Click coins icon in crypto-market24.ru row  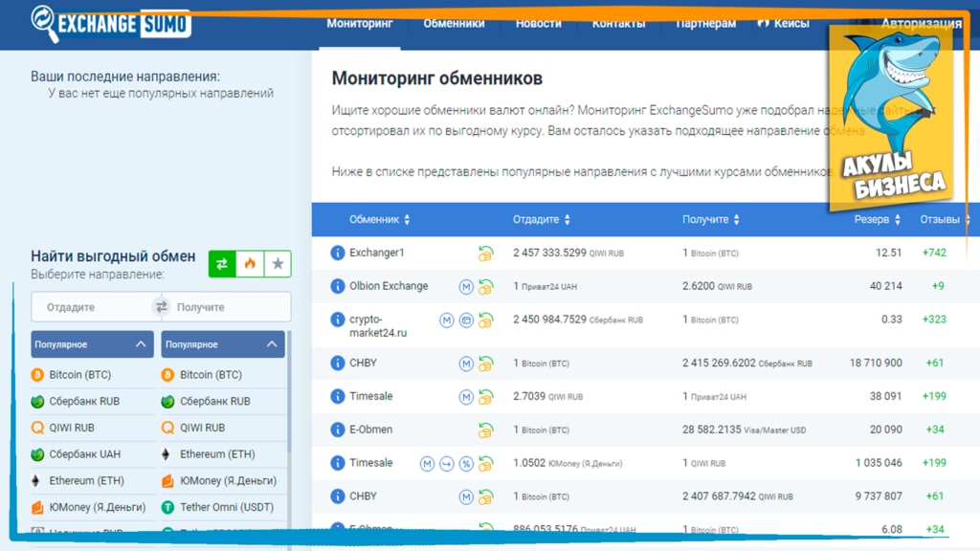pos(485,320)
